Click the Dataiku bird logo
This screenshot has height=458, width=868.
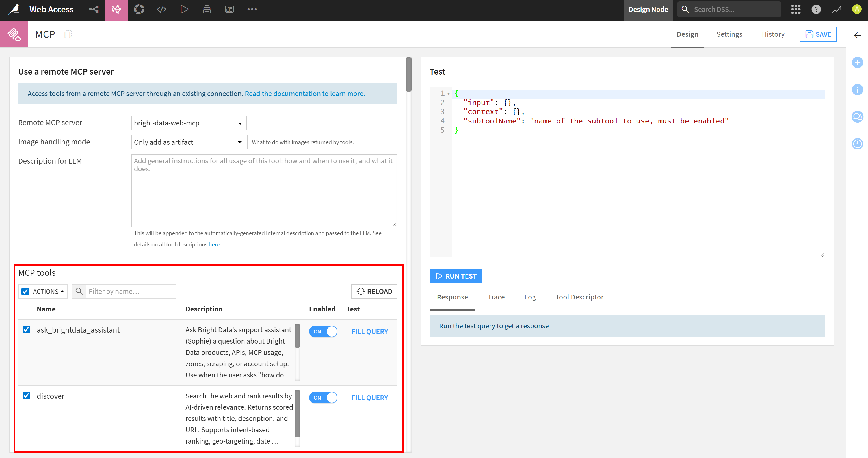14,9
